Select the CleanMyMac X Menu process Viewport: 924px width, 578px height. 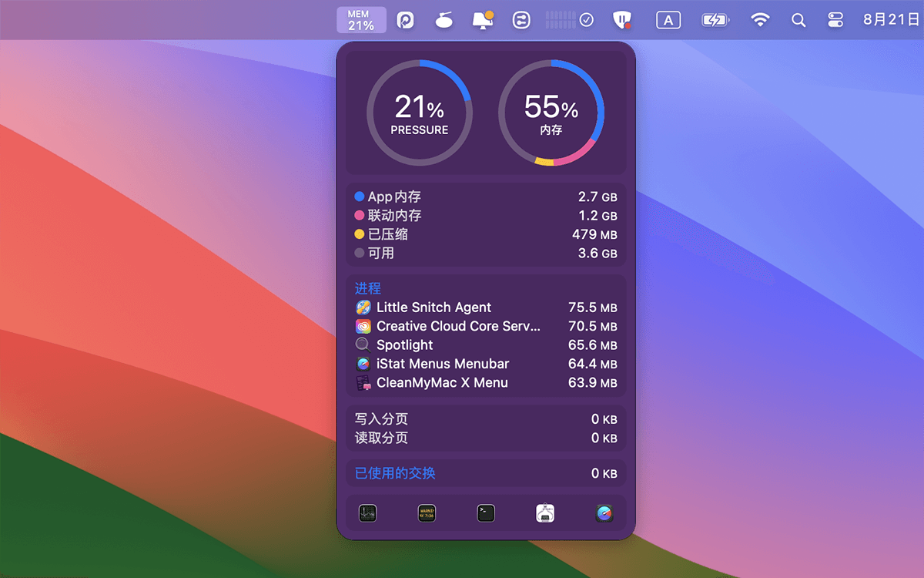[442, 382]
